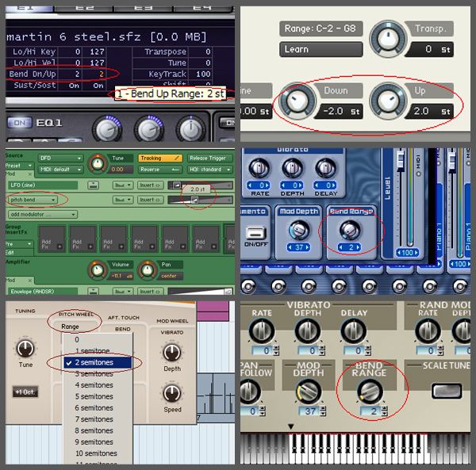This screenshot has width=476, height=470.
Task: Open the HQI: standard dropdown
Action: [209, 170]
